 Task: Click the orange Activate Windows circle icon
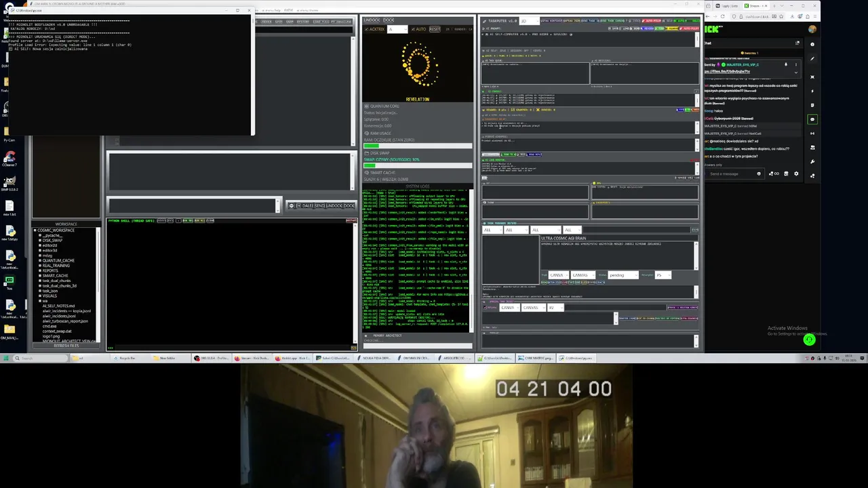pyautogui.click(x=809, y=340)
